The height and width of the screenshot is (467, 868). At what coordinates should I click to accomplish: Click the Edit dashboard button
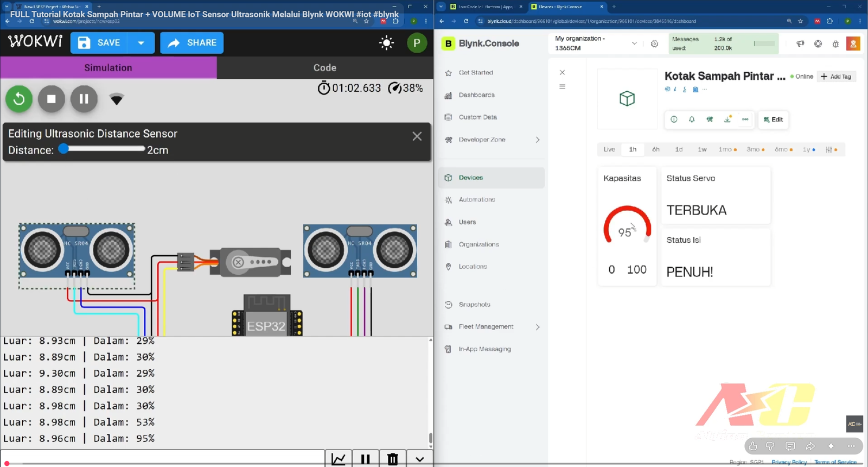[x=773, y=119]
